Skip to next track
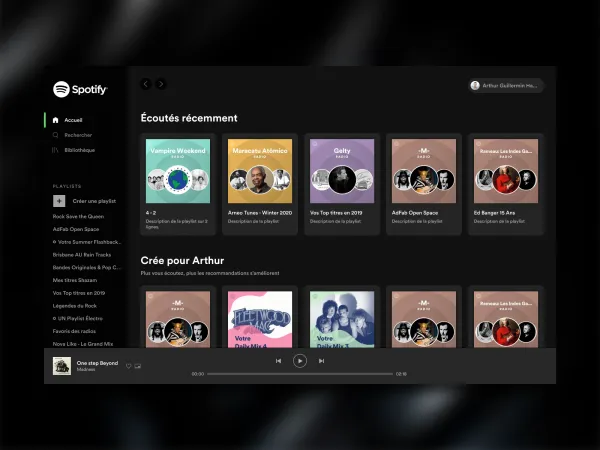 [321, 361]
